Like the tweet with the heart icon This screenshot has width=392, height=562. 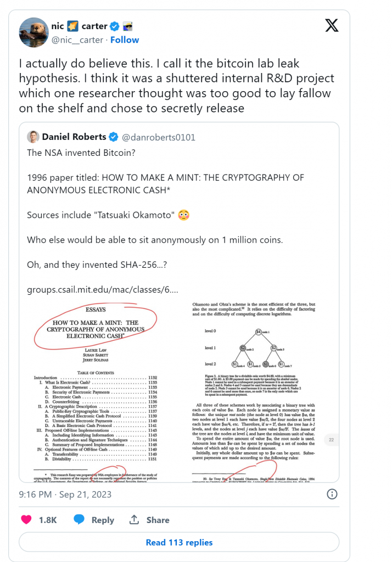click(x=26, y=520)
